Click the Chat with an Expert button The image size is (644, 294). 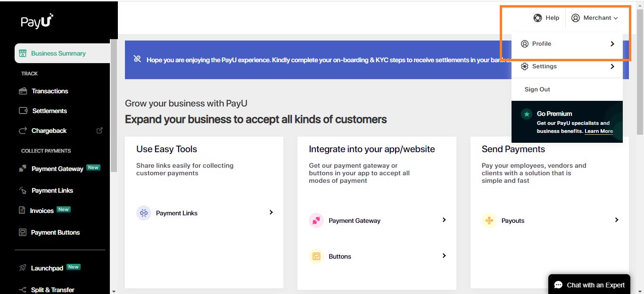pyautogui.click(x=589, y=285)
